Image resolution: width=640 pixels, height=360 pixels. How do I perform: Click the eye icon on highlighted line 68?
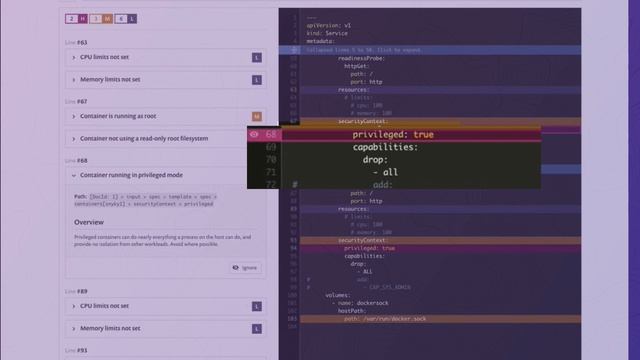pyautogui.click(x=254, y=134)
